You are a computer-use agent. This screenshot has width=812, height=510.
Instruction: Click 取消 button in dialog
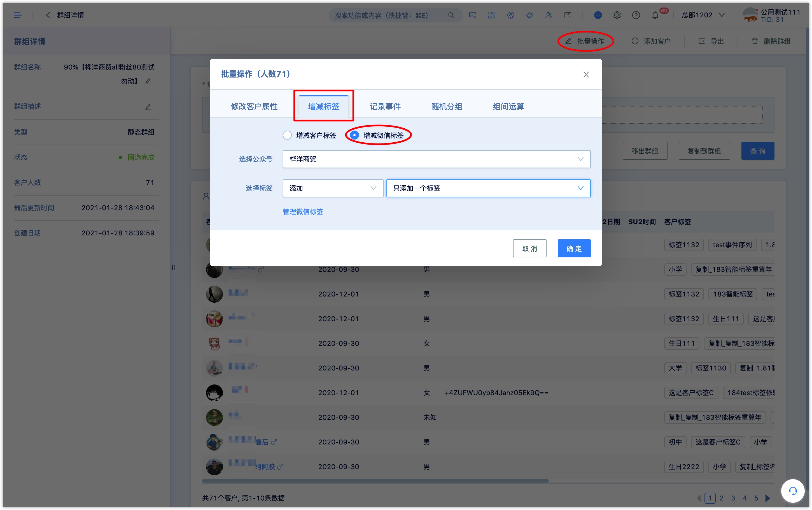[x=530, y=249]
